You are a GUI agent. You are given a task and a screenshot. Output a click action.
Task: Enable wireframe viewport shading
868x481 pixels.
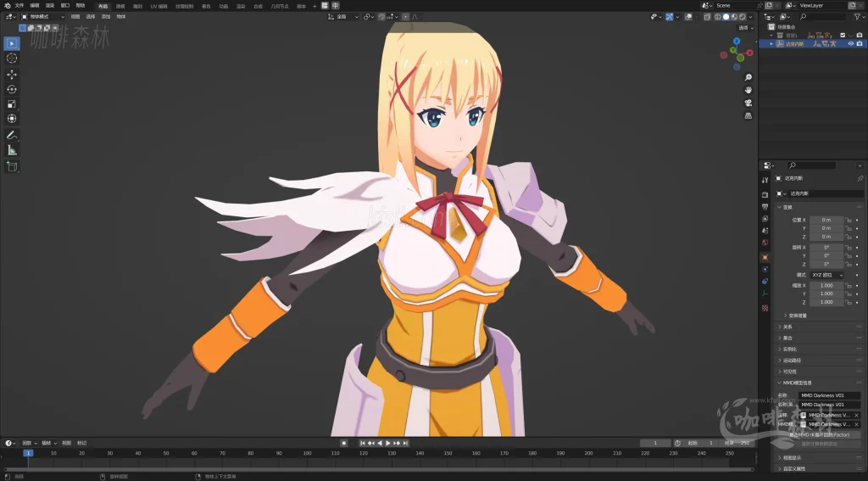click(718, 17)
